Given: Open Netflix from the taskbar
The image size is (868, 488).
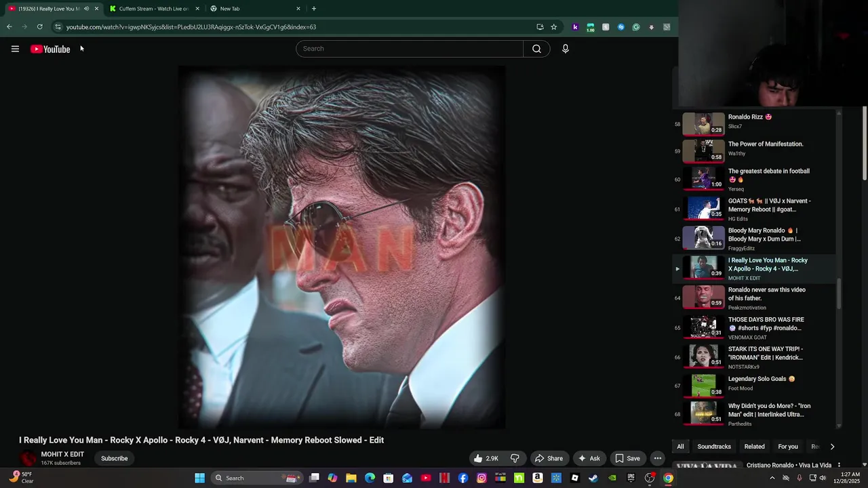Looking at the screenshot, I should 444,478.
